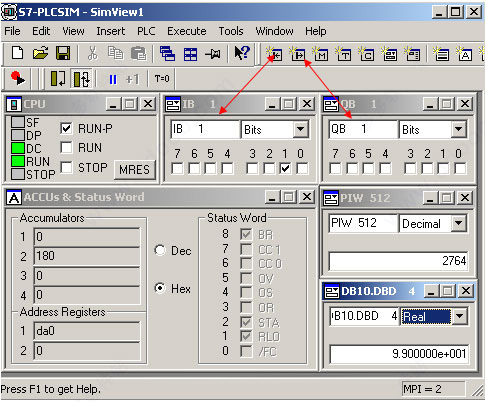Image resolution: width=485 pixels, height=402 pixels.
Task: Check the STOP mode checkbox in the CPU panel
Action: pos(66,167)
